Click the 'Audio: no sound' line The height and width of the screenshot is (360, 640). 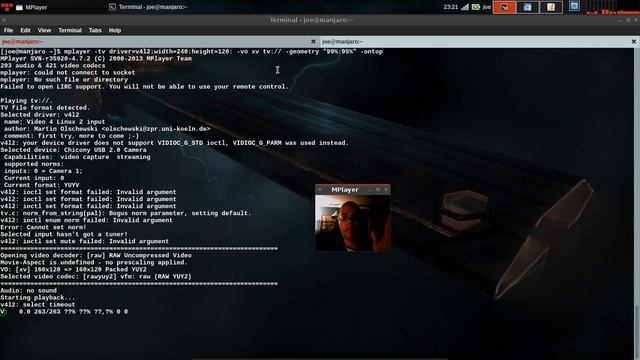29,291
